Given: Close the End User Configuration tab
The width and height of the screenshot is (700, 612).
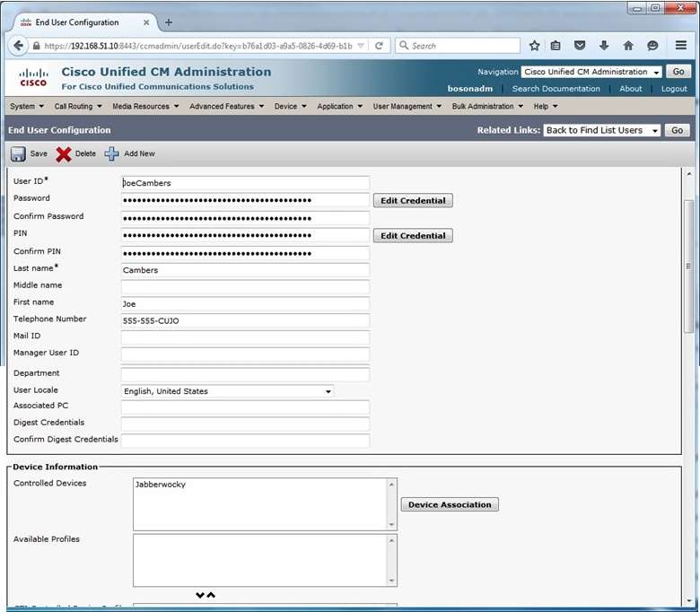Looking at the screenshot, I should coord(146,22).
